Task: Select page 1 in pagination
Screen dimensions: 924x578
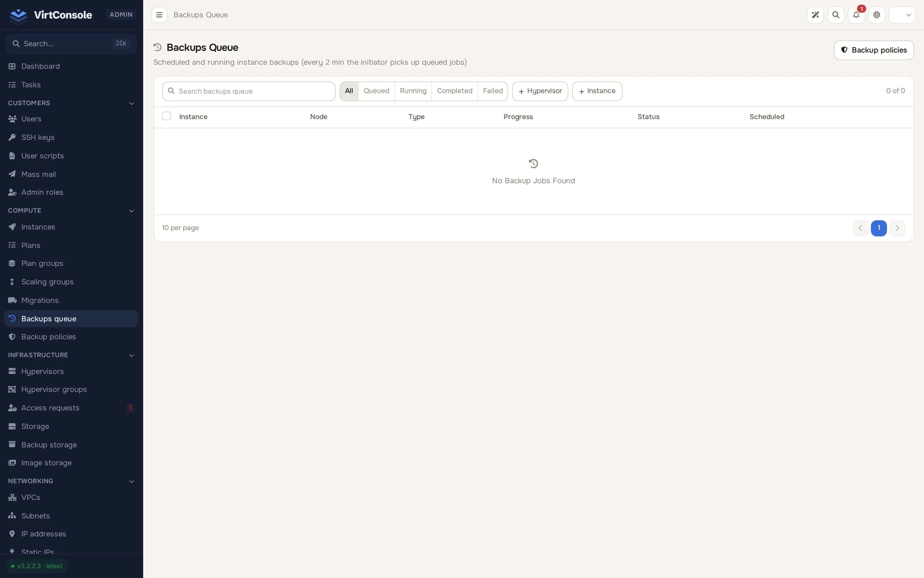Action: (879, 228)
